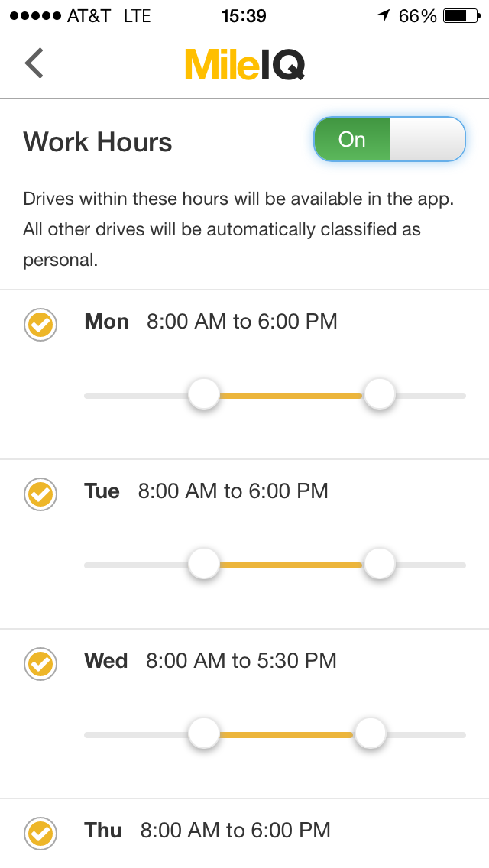This screenshot has height=868, width=489.
Task: Tap the MileIQ logo in header
Action: pyautogui.click(x=244, y=64)
